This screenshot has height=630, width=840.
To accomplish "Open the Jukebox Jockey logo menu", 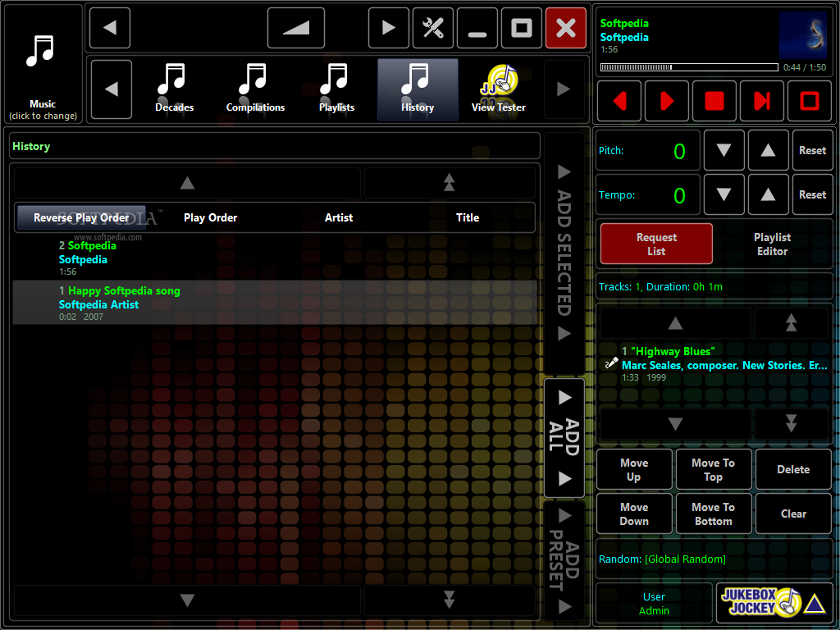I will pyautogui.click(x=774, y=603).
